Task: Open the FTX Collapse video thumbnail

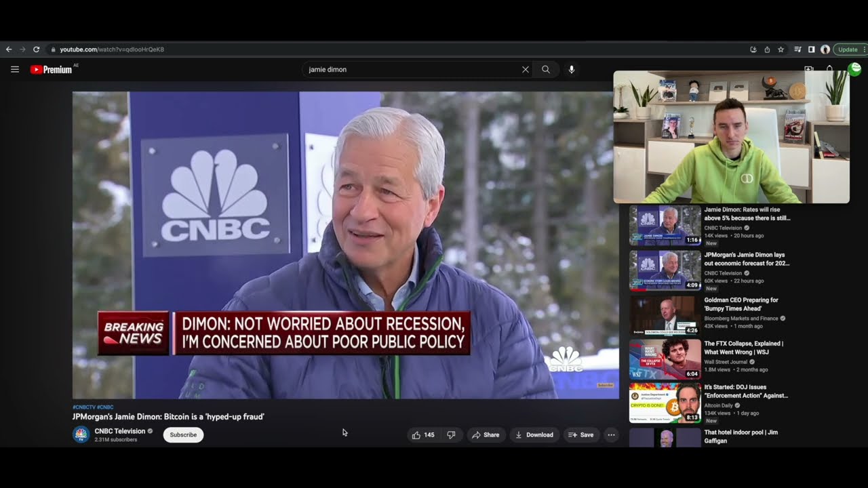Action: tap(665, 359)
